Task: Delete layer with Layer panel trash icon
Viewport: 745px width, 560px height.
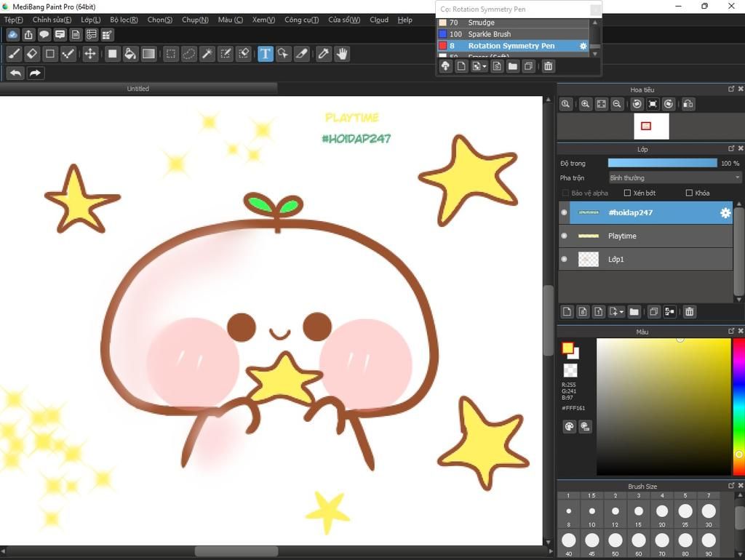Action: pyautogui.click(x=690, y=311)
